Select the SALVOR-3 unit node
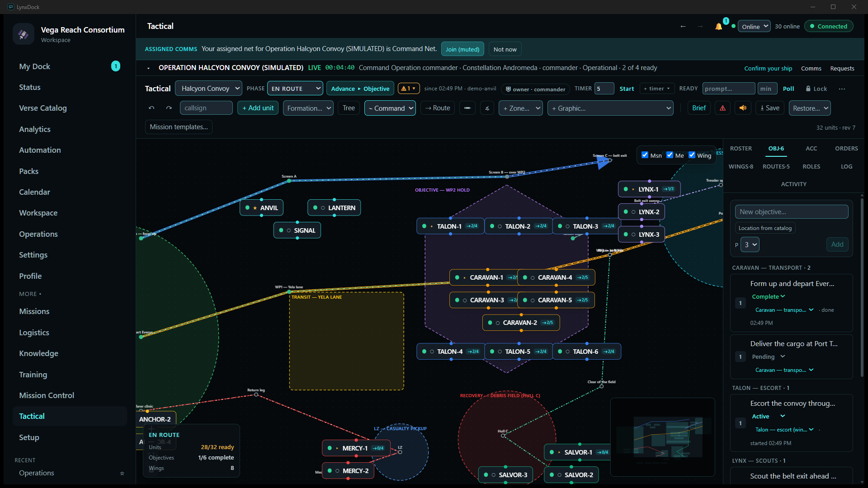Viewport: 868px width, 488px height. (506, 475)
